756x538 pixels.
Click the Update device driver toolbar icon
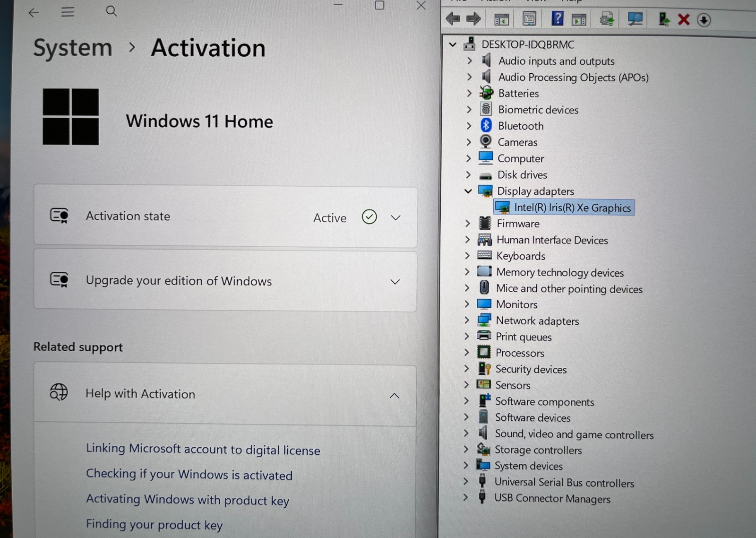pyautogui.click(x=607, y=19)
